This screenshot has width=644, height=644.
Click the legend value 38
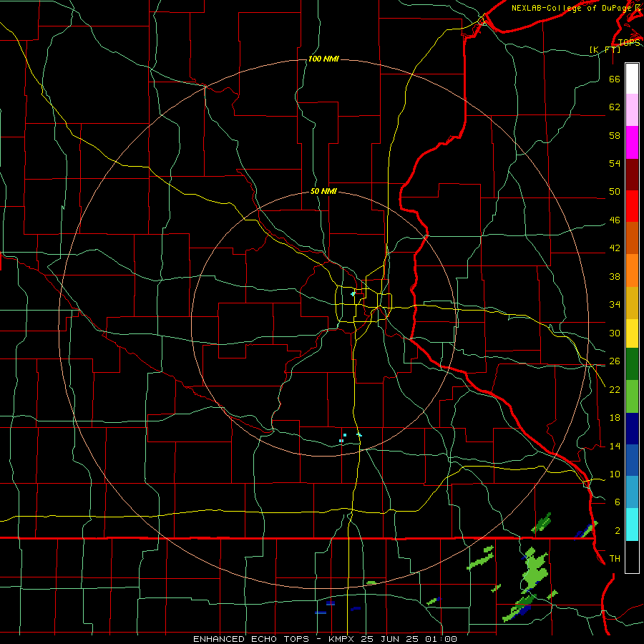click(615, 276)
